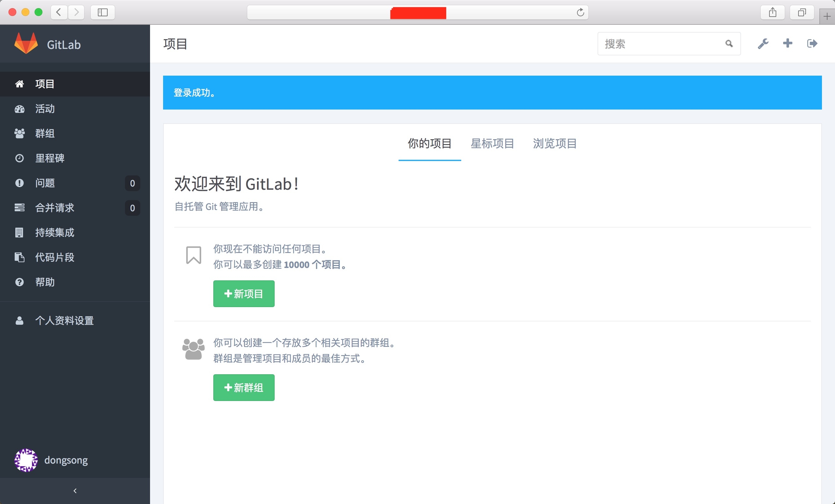
Task: Open 代码片段 in the sidebar
Action: (x=54, y=257)
